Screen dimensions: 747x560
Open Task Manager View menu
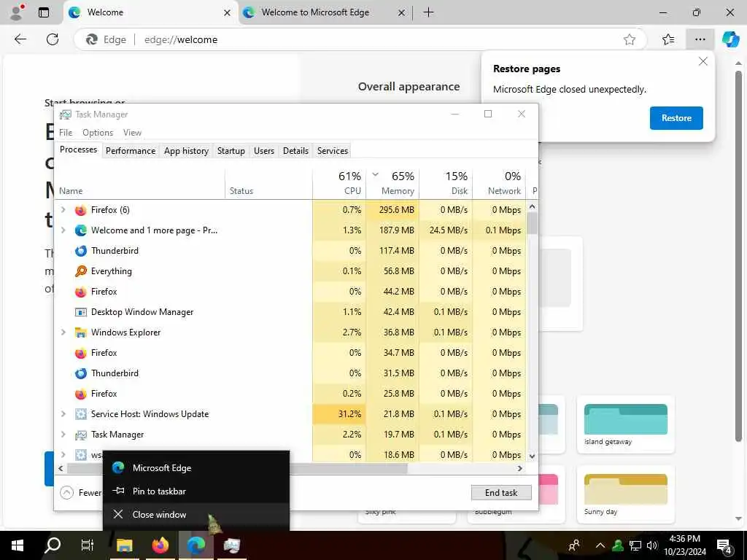(132, 133)
